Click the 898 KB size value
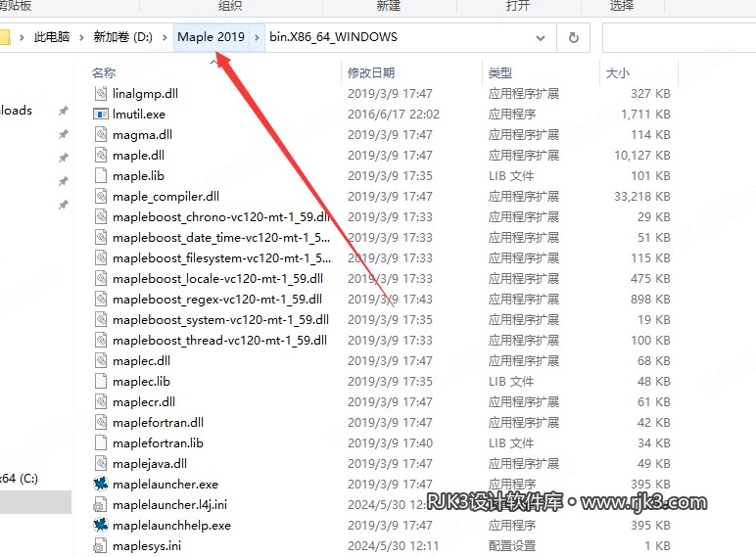Screen dimensions: 756x557 click(x=650, y=300)
